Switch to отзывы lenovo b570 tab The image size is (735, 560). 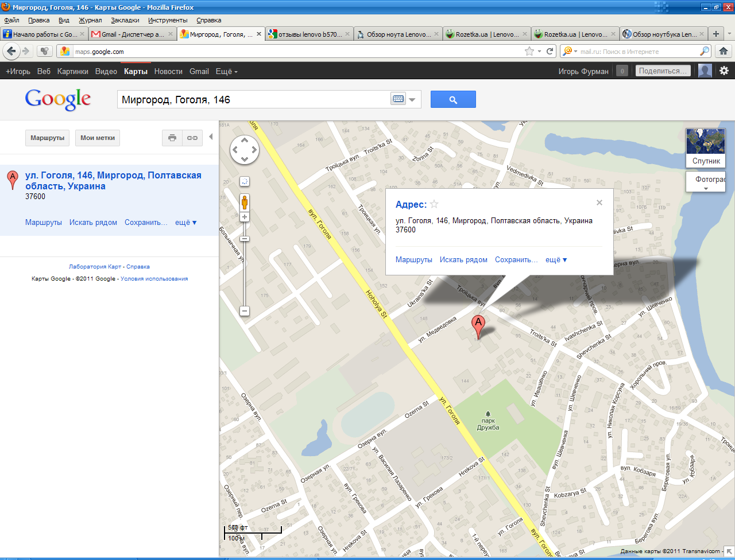pyautogui.click(x=310, y=34)
